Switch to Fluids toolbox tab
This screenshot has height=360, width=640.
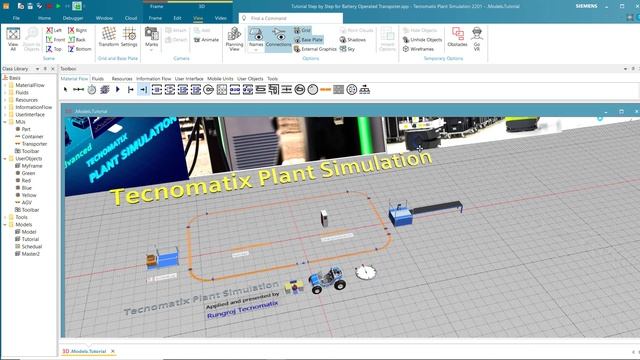pos(98,78)
